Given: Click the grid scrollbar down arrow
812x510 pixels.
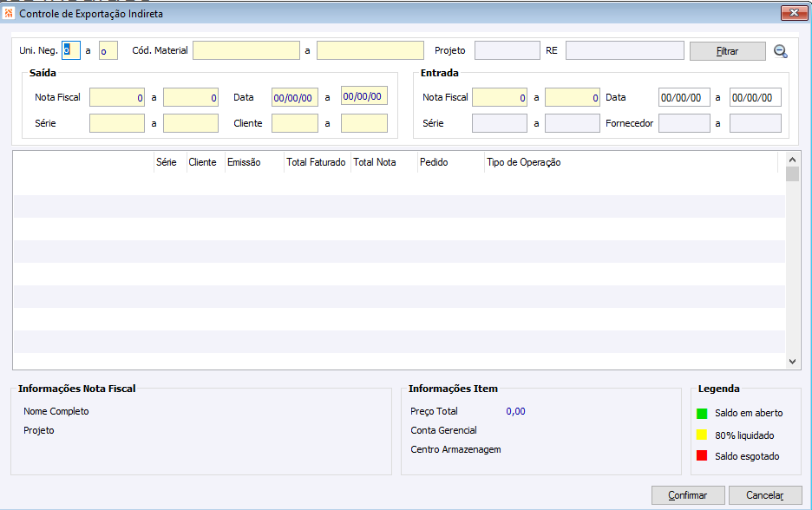Looking at the screenshot, I should pos(792,362).
